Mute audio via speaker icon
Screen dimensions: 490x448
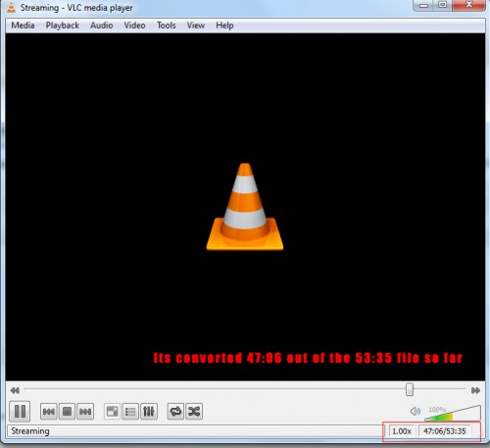416,411
